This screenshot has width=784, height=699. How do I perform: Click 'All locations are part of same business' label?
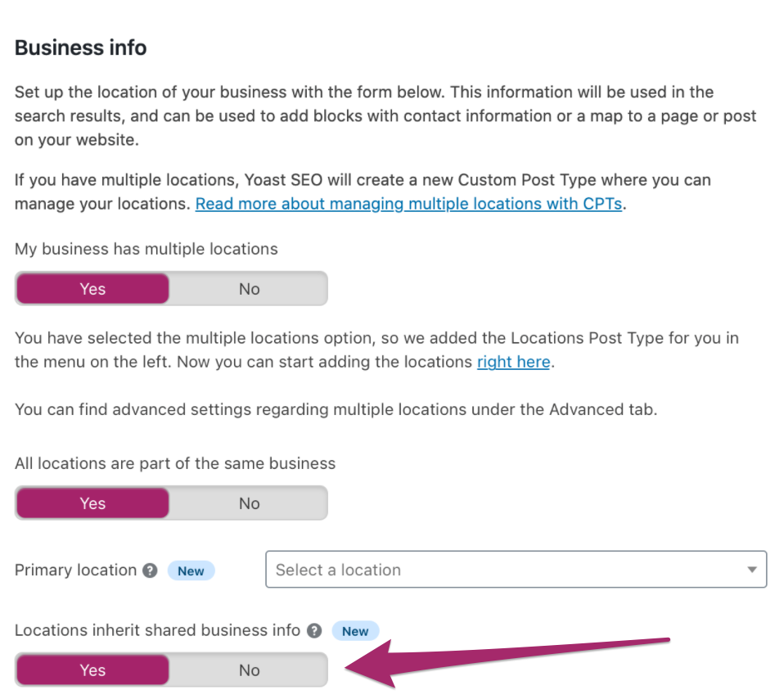tap(175, 463)
